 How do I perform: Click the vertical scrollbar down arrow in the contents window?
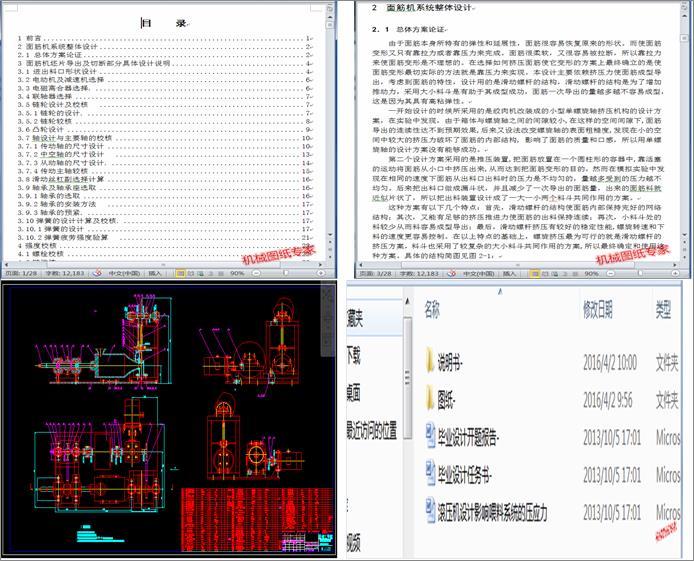[330, 235]
